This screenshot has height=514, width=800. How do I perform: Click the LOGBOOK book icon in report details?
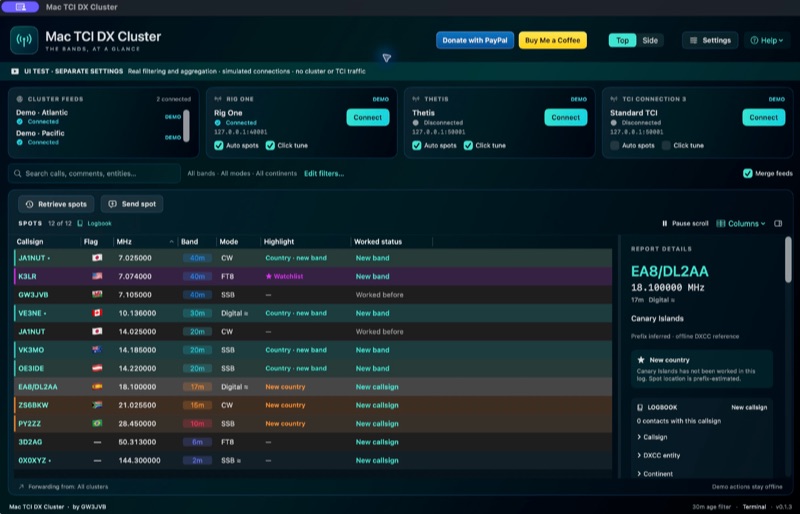click(640, 407)
